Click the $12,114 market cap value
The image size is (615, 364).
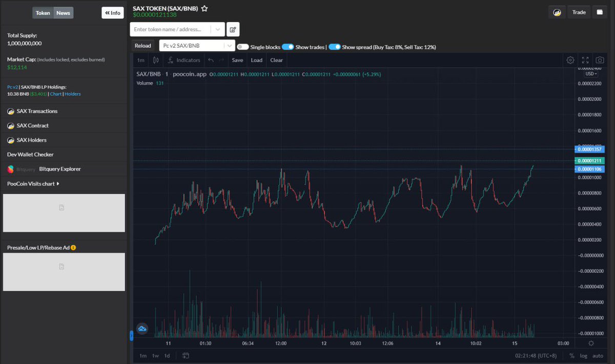click(x=17, y=67)
